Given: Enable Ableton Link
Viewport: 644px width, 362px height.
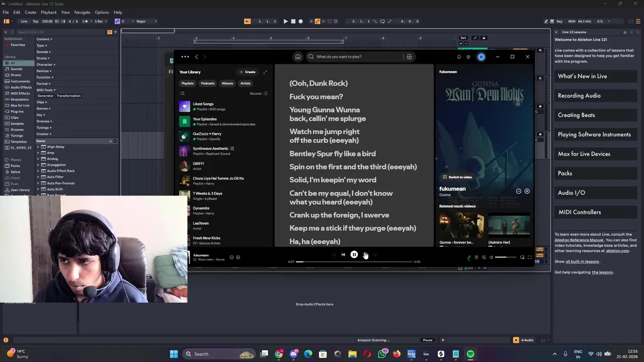Looking at the screenshot, I should (24, 21).
